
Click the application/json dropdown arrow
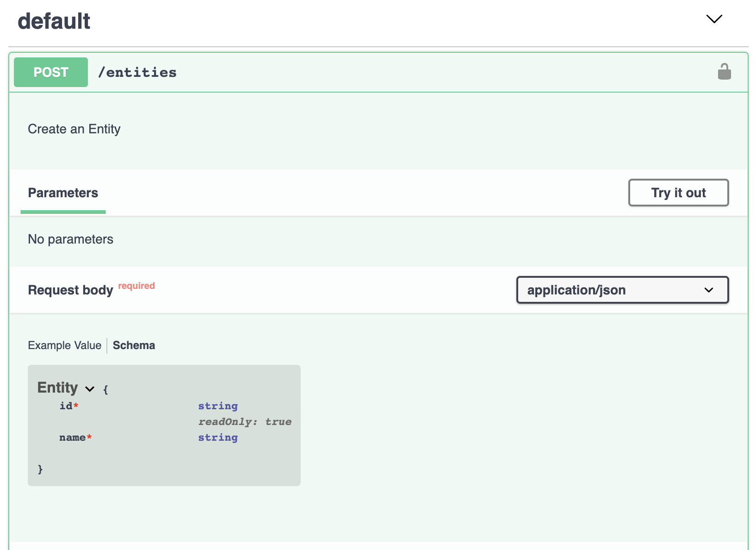(x=708, y=290)
